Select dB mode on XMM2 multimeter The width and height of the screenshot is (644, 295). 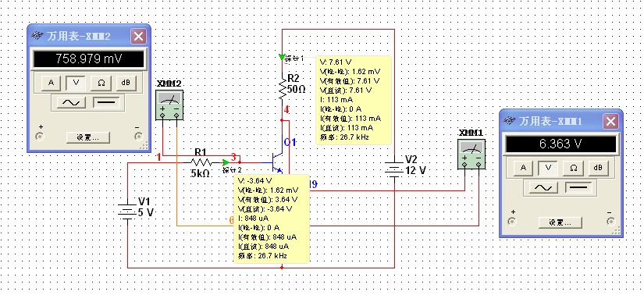coord(126,83)
